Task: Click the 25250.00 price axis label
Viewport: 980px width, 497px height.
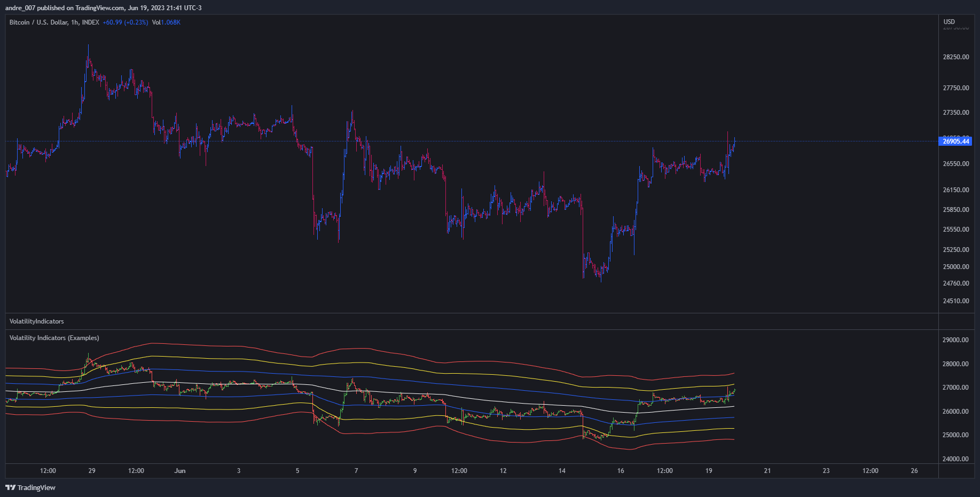Action: coord(956,250)
